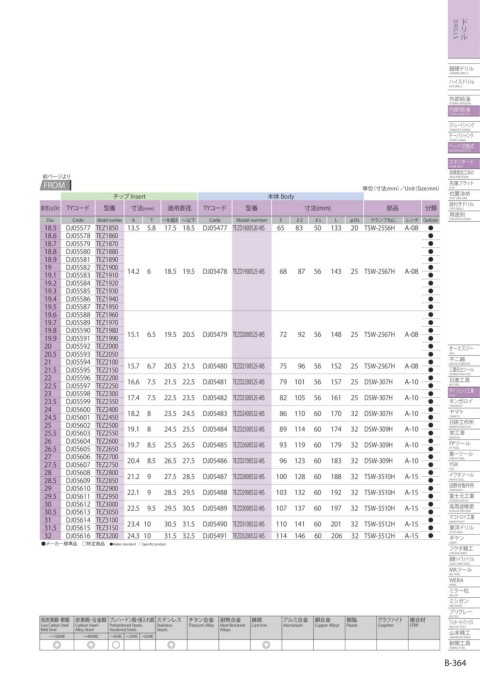Viewport: 480px width, 677px height.
Task: Click the DJ05577 code cell
Action: point(78,228)
